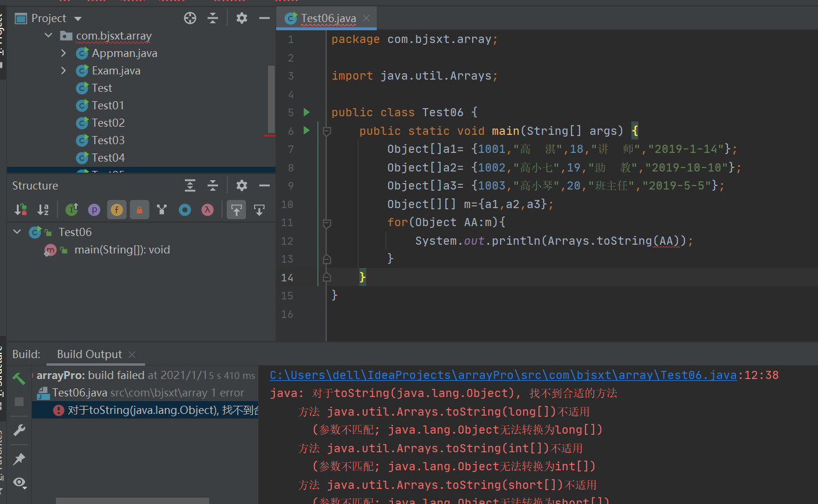
Task: Close the Test06.java editor tab
Action: point(366,18)
